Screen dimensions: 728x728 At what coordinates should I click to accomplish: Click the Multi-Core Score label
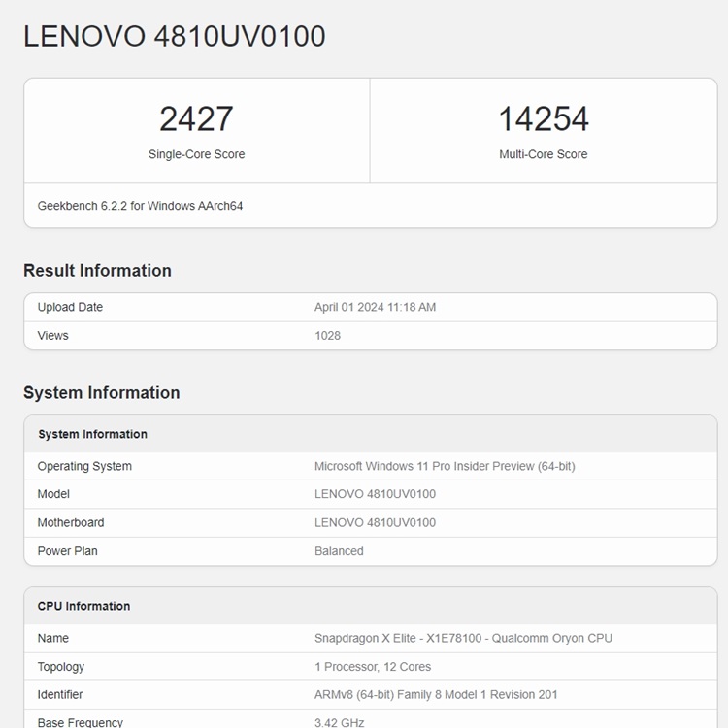(x=544, y=154)
